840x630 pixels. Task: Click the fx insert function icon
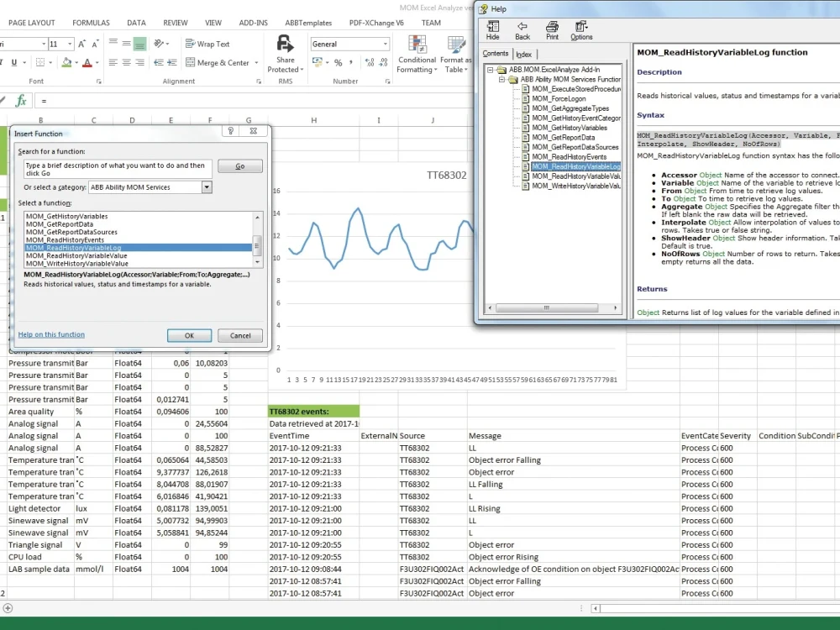click(x=21, y=100)
